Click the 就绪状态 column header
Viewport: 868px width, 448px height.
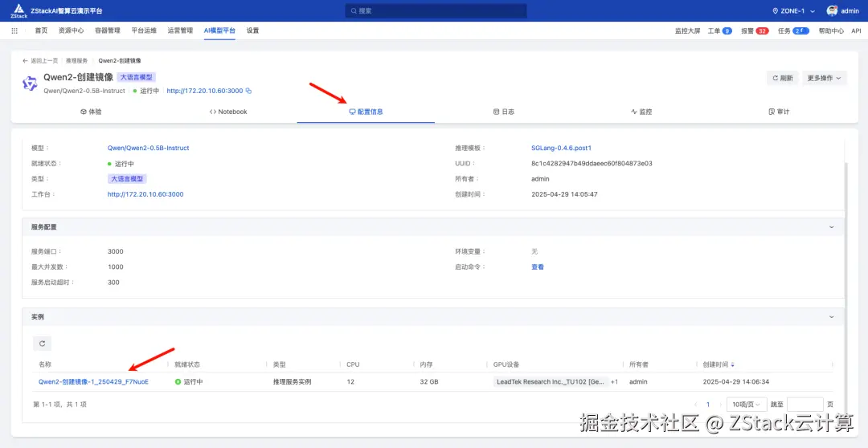coord(187,365)
